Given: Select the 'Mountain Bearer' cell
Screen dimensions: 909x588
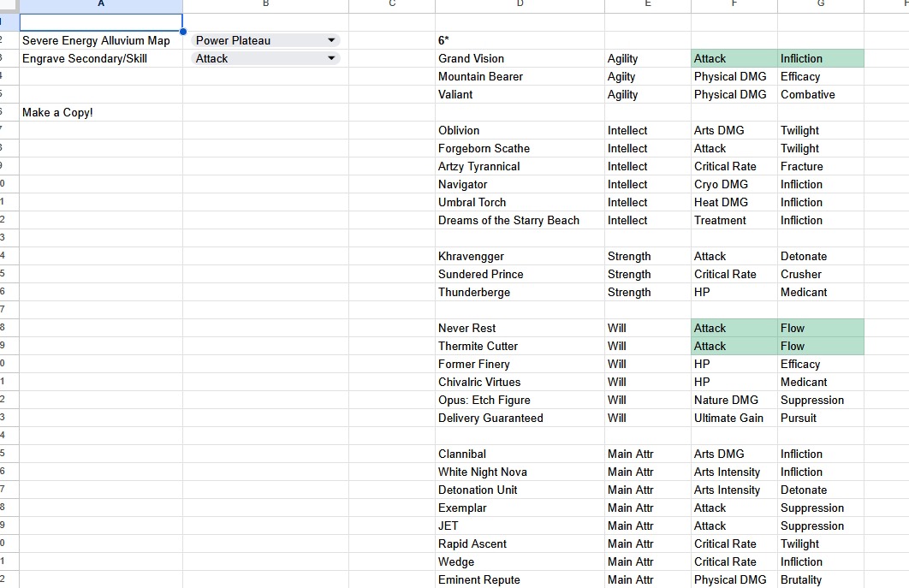Looking at the screenshot, I should (x=520, y=76).
